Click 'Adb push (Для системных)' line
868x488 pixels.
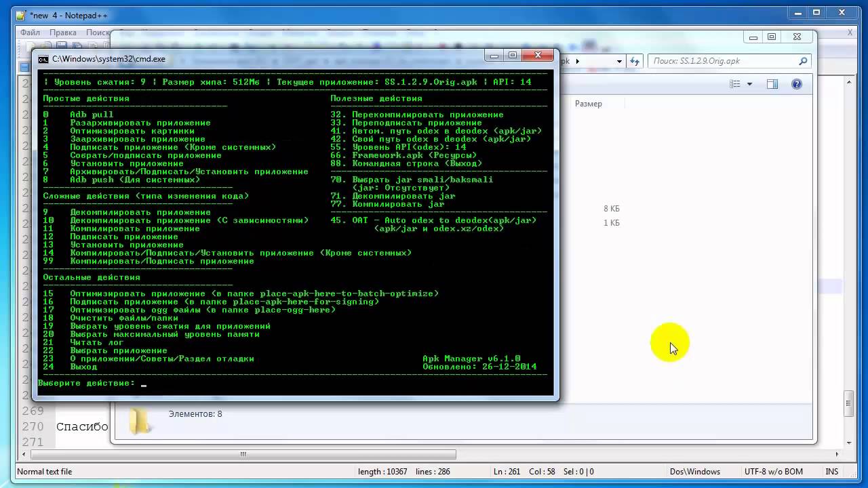tap(135, 180)
